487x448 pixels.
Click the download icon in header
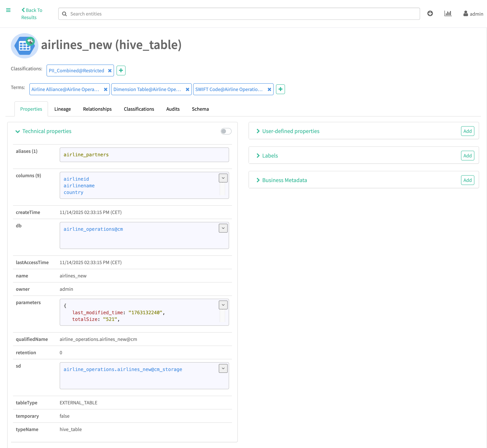pyautogui.click(x=430, y=13)
